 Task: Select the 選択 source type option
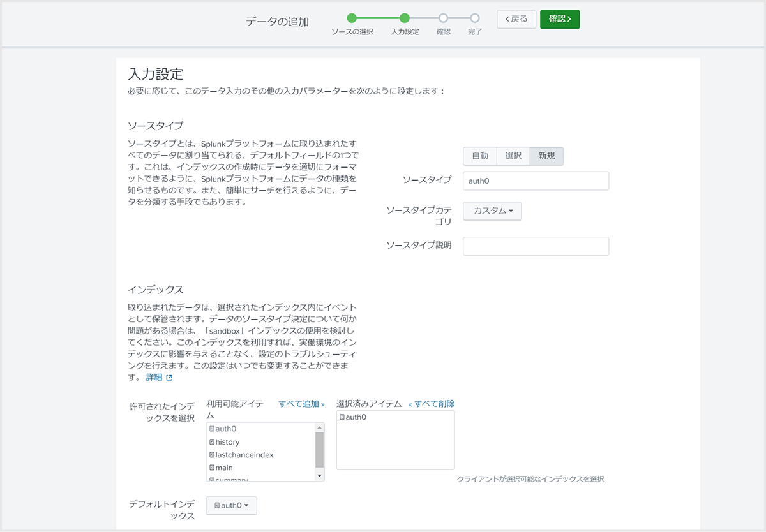[513, 156]
